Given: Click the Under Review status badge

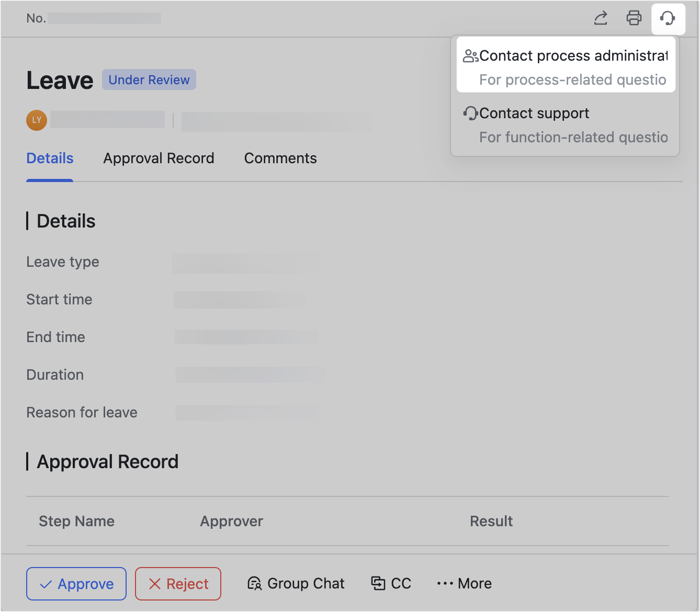Looking at the screenshot, I should 149,80.
